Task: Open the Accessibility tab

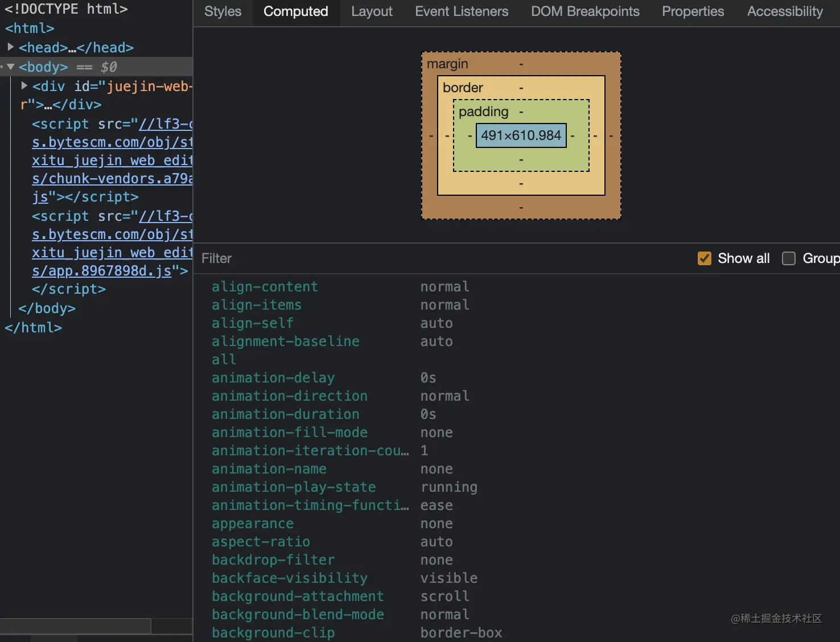Action: [x=785, y=11]
